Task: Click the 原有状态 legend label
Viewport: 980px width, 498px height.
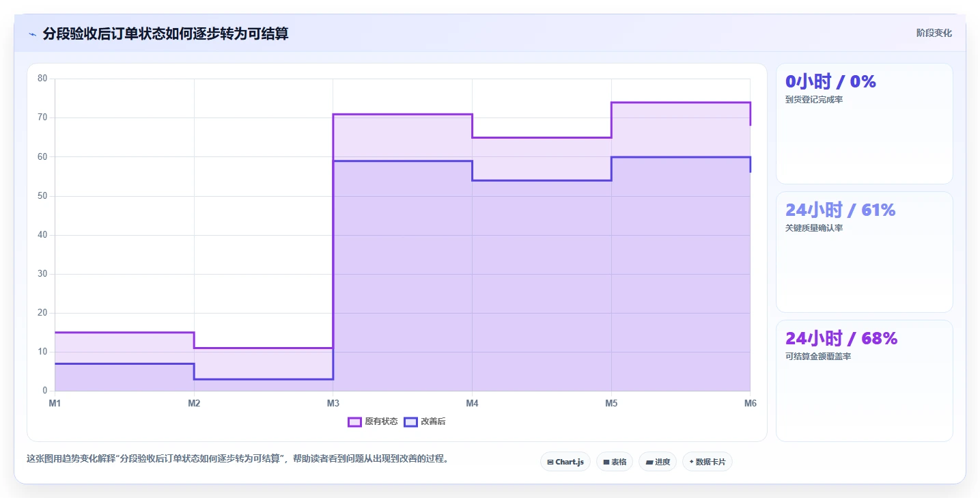Action: [381, 422]
